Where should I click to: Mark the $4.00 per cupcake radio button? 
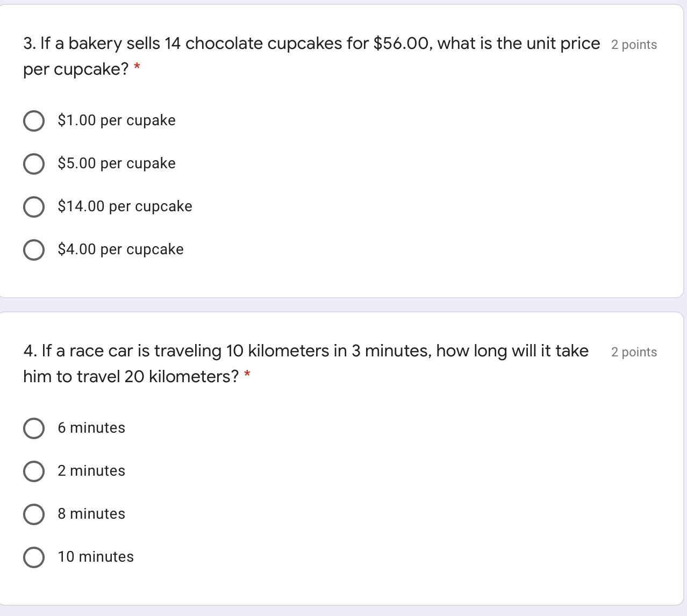click(34, 250)
